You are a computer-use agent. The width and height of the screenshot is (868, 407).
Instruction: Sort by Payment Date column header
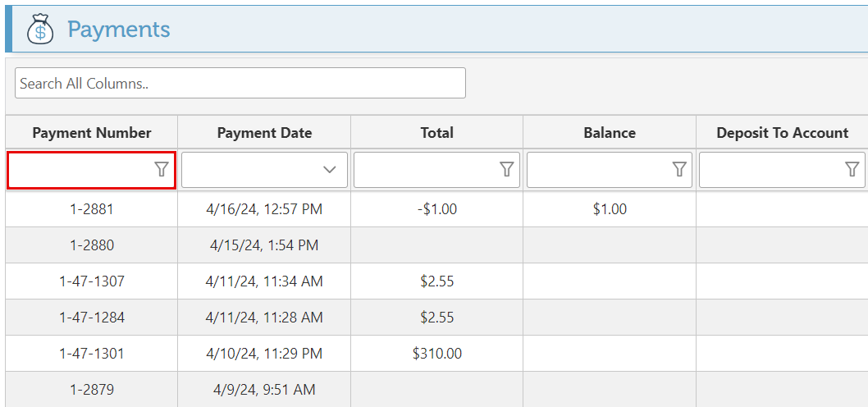pyautogui.click(x=264, y=133)
